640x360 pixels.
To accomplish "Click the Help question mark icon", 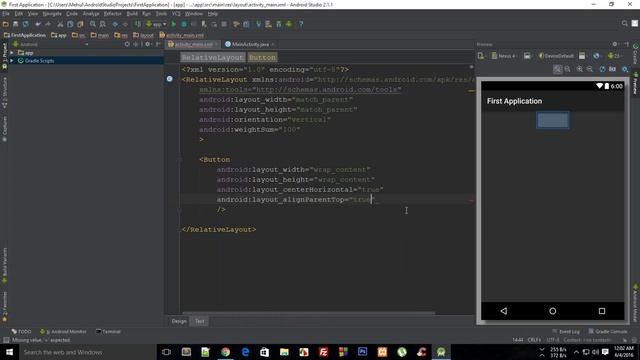I will pos(301,24).
